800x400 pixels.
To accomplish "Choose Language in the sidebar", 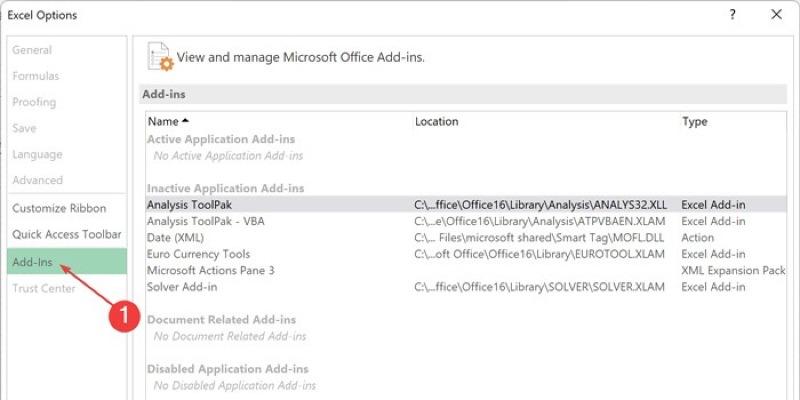I will [37, 154].
